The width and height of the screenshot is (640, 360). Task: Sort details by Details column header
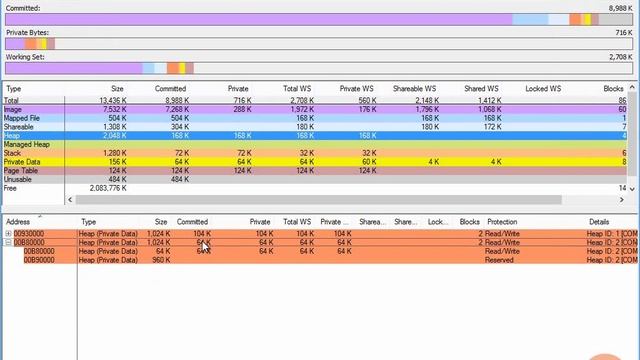(x=599, y=222)
